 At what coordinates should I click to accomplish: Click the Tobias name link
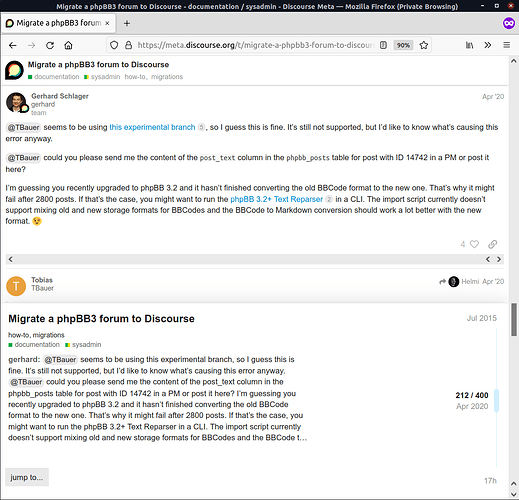42,280
